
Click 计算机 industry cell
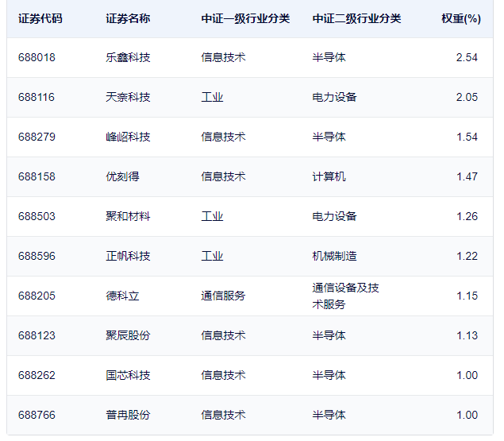pyautogui.click(x=329, y=176)
